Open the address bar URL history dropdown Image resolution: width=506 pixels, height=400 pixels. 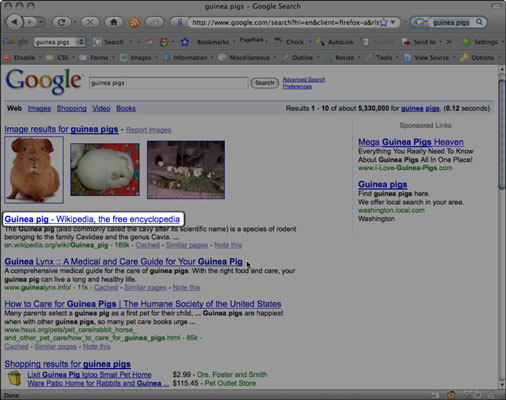pyautogui.click(x=393, y=22)
